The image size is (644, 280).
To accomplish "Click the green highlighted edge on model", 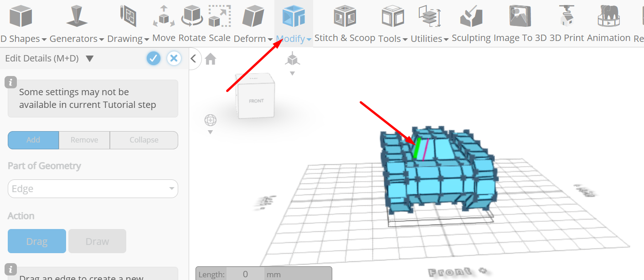I will click(416, 148).
